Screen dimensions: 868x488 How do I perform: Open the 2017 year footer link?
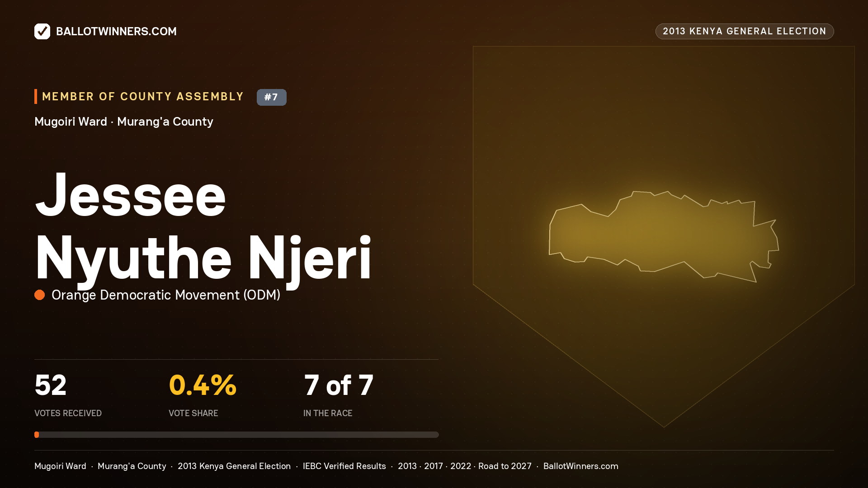(433, 466)
